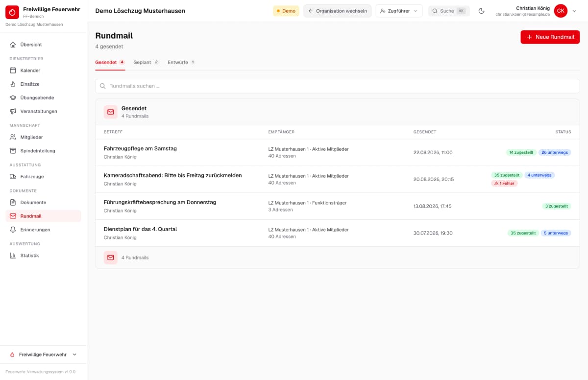Viewport: 588px width, 380px height.
Task: Click the 5 unterwegs badge
Action: point(556,233)
